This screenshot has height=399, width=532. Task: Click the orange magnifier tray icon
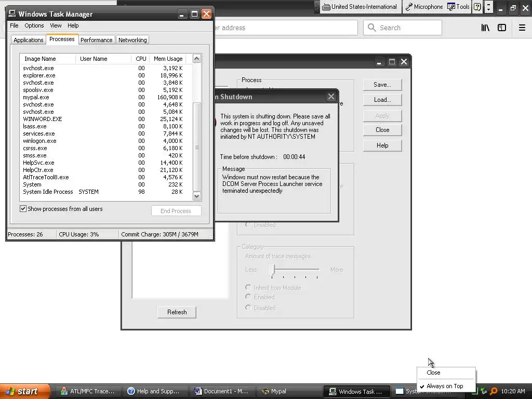[x=494, y=391]
